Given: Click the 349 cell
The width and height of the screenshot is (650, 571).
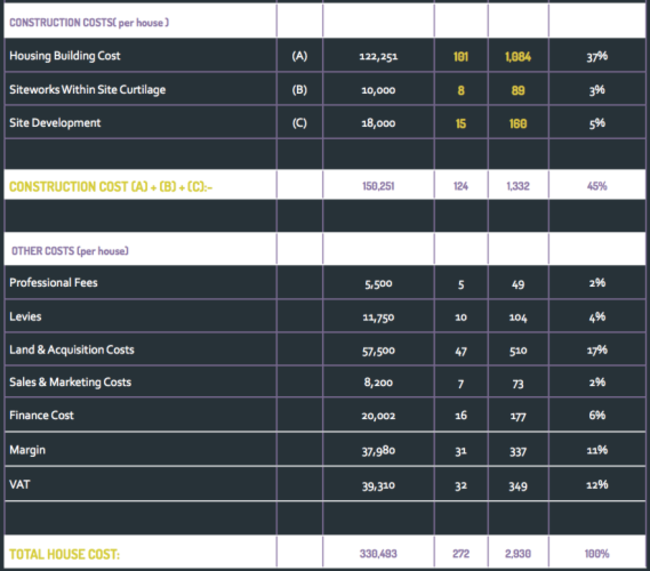Looking at the screenshot, I should tap(518, 486).
